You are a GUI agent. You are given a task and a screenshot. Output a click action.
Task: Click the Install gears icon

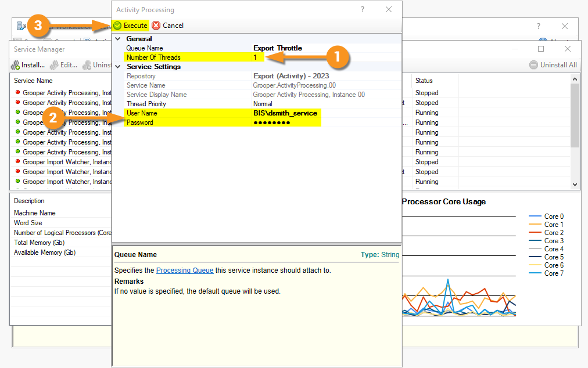click(15, 65)
